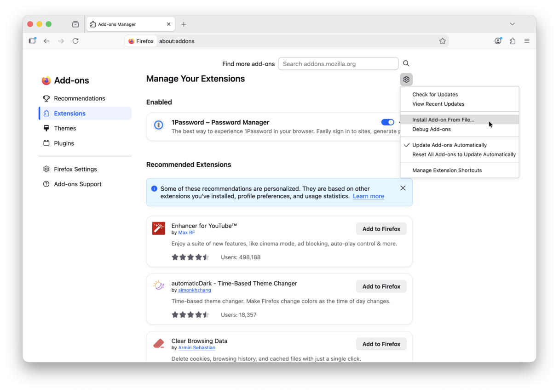
Task: Dismiss the personalized recommendations notice
Action: coord(403,188)
